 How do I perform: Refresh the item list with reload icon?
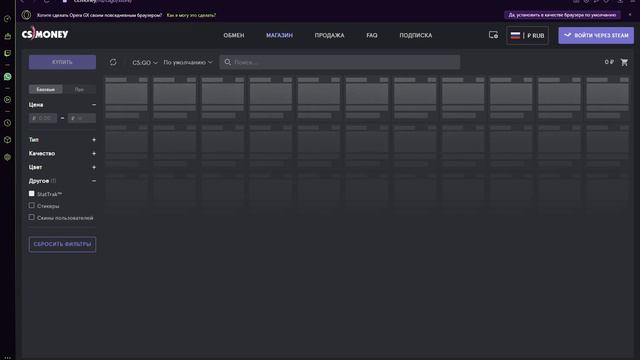(x=113, y=62)
